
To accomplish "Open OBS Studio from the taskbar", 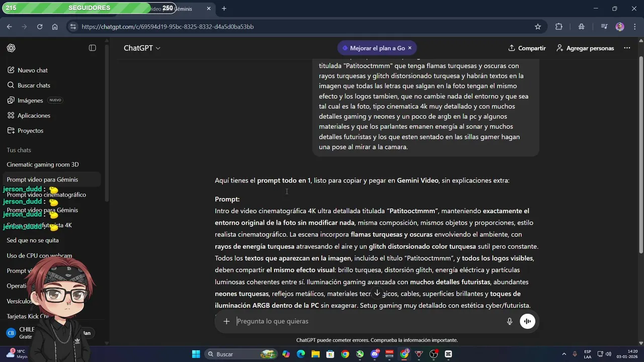I will [x=434, y=354].
